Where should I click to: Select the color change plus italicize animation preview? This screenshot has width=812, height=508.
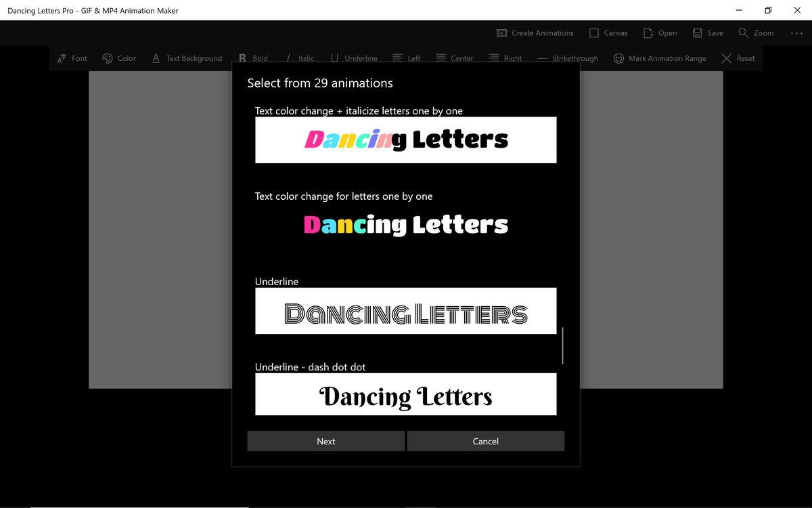point(406,140)
